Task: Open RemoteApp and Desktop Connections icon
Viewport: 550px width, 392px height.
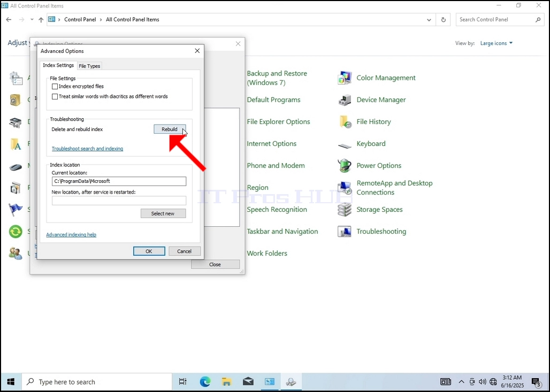Action: (x=345, y=188)
